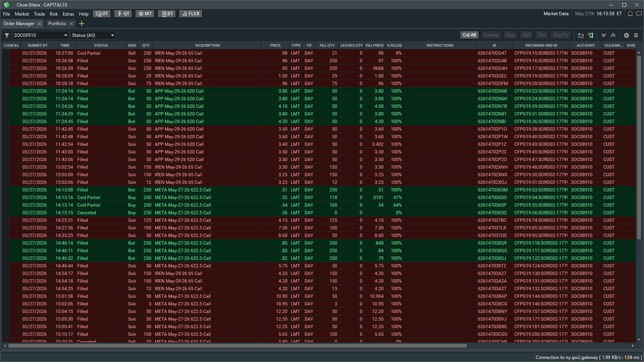The width and height of the screenshot is (644, 362).
Task: Click the Market Data indicator
Action: click(x=555, y=13)
